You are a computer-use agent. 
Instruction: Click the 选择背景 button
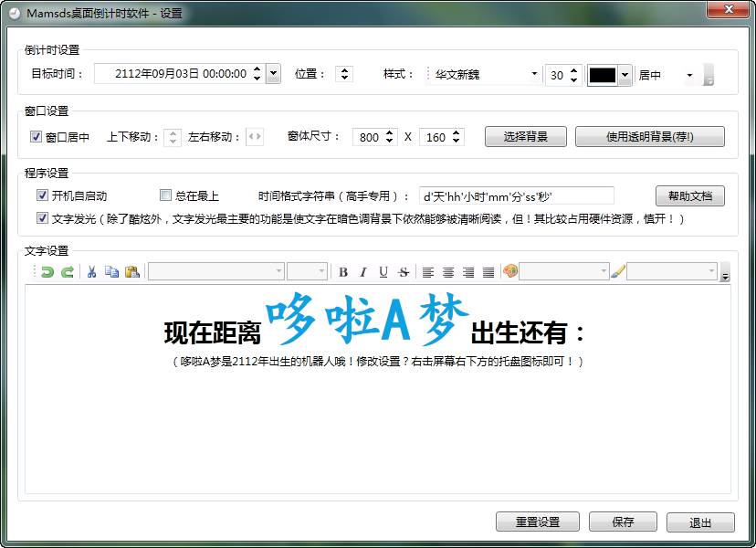525,136
